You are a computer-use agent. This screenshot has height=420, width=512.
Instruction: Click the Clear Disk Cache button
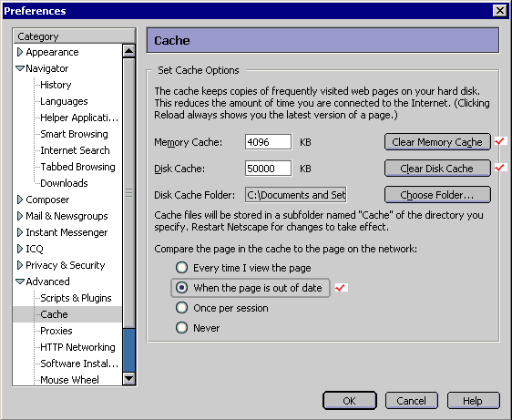(x=437, y=169)
